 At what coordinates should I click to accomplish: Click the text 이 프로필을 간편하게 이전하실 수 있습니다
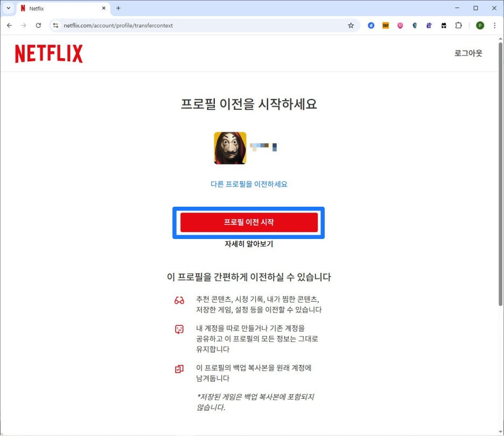coord(249,277)
